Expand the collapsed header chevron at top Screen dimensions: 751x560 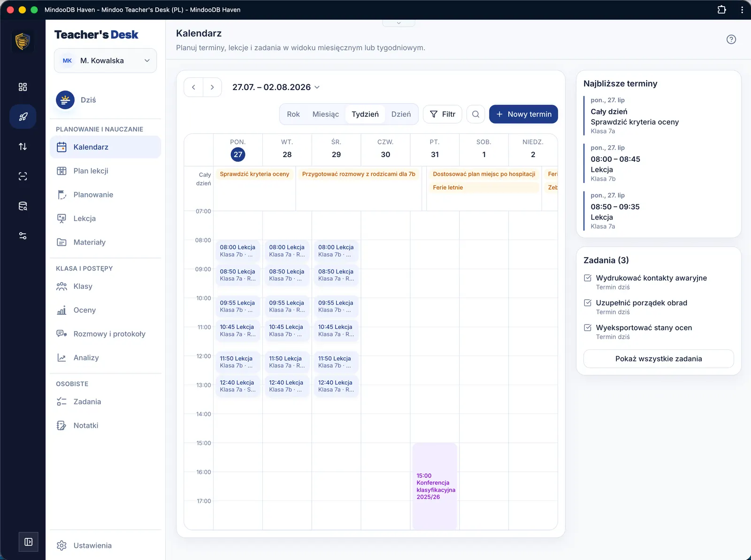point(398,23)
